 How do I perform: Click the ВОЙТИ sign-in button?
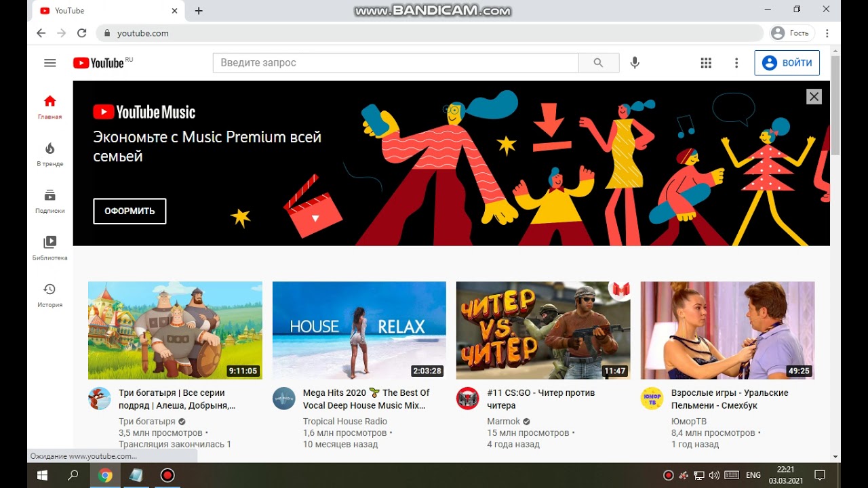(x=787, y=63)
